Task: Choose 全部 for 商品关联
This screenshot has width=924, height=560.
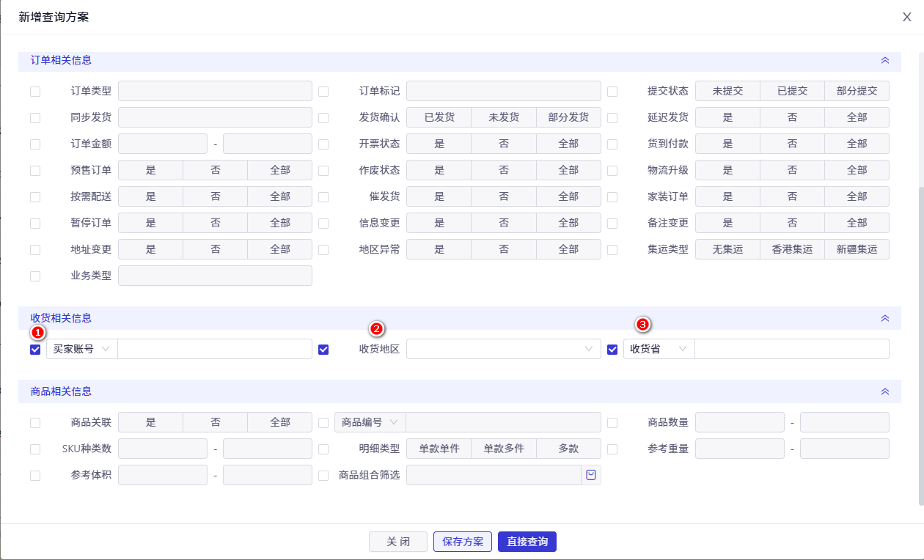Action: (280, 422)
